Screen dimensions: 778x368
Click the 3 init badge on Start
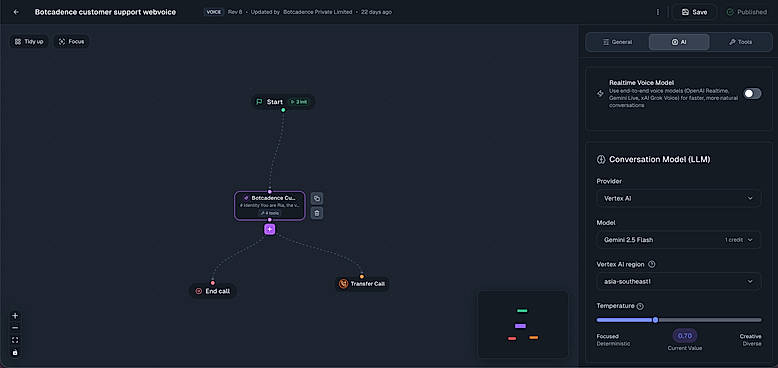299,102
